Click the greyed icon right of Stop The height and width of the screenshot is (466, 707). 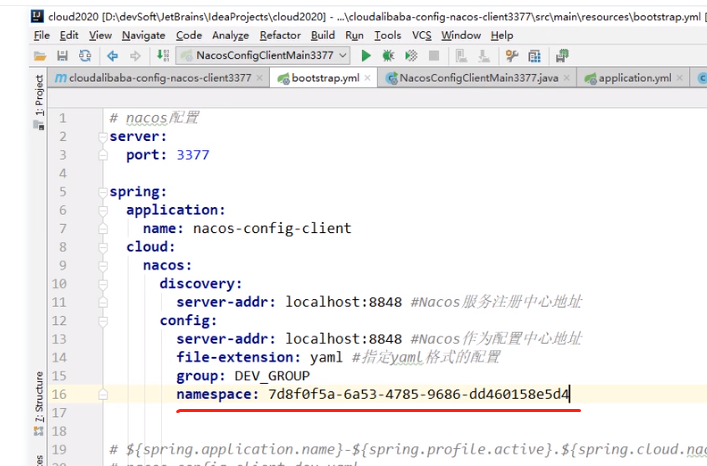click(461, 56)
